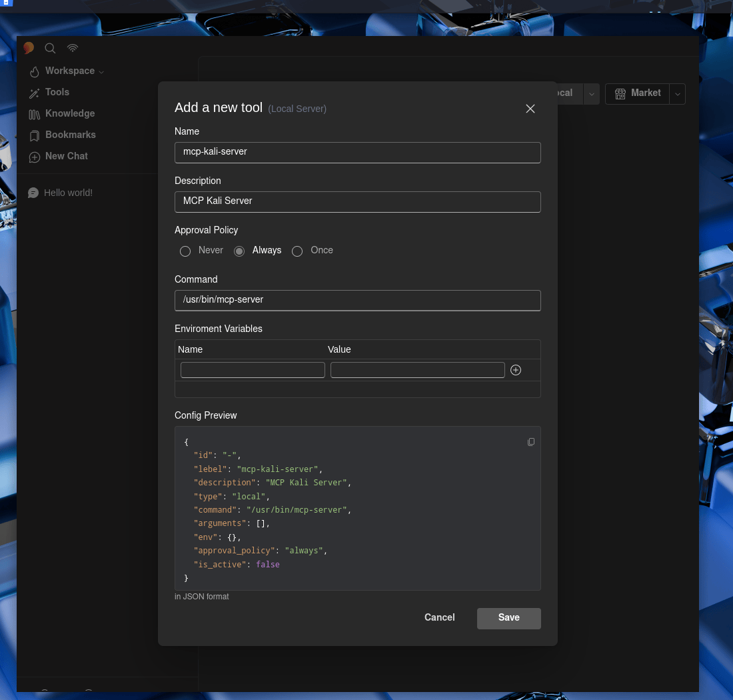The width and height of the screenshot is (733, 700).
Task: Add an environment variable with the plus button
Action: (515, 370)
